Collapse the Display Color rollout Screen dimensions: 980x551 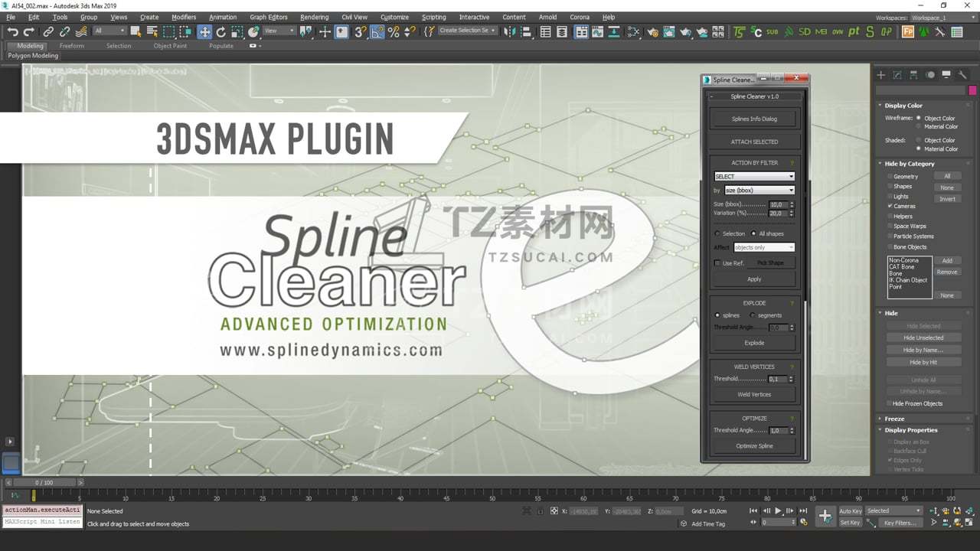point(903,106)
